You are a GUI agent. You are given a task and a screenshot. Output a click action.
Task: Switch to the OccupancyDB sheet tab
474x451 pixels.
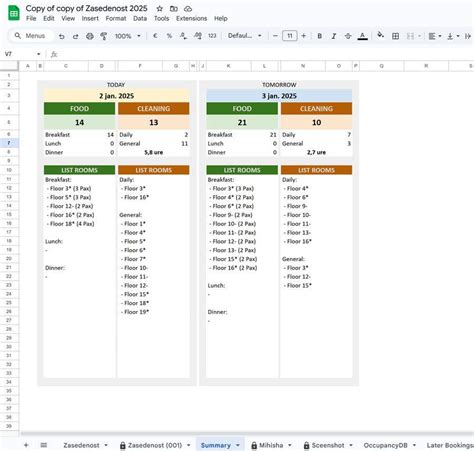385,445
